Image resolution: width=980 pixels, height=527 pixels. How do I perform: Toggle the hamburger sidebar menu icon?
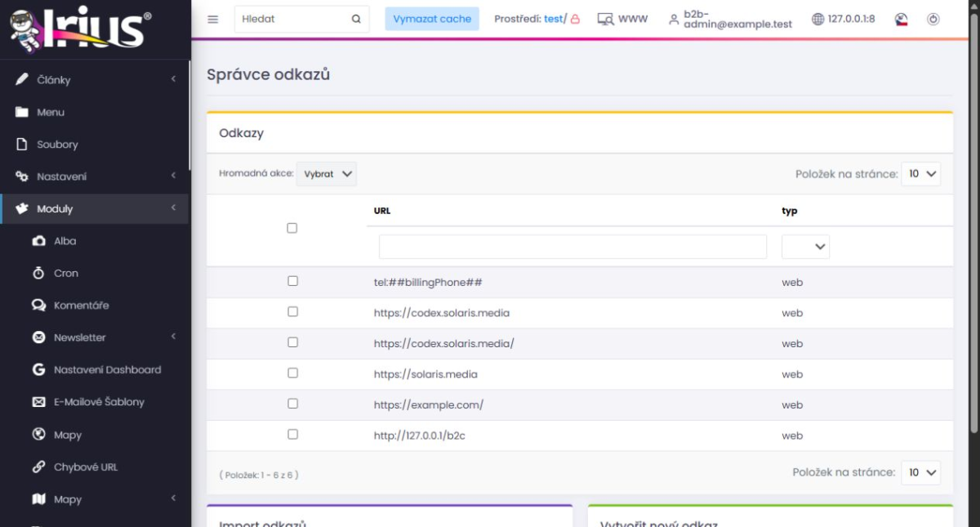point(213,19)
